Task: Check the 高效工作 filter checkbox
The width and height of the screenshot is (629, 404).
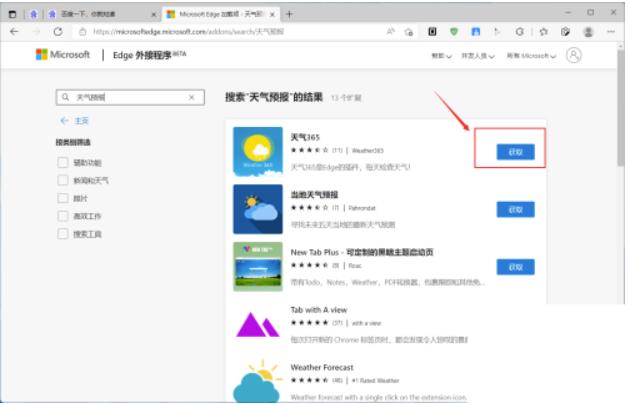Action: [63, 216]
